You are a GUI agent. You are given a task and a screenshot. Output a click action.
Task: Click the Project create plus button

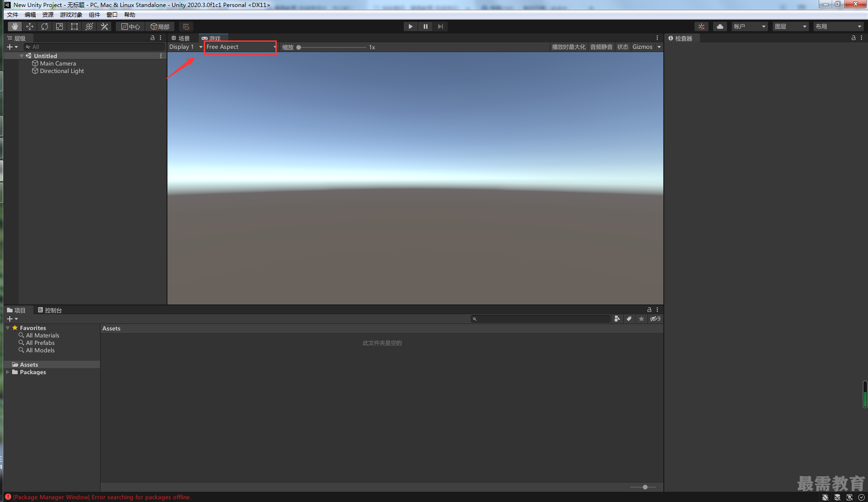pos(12,319)
